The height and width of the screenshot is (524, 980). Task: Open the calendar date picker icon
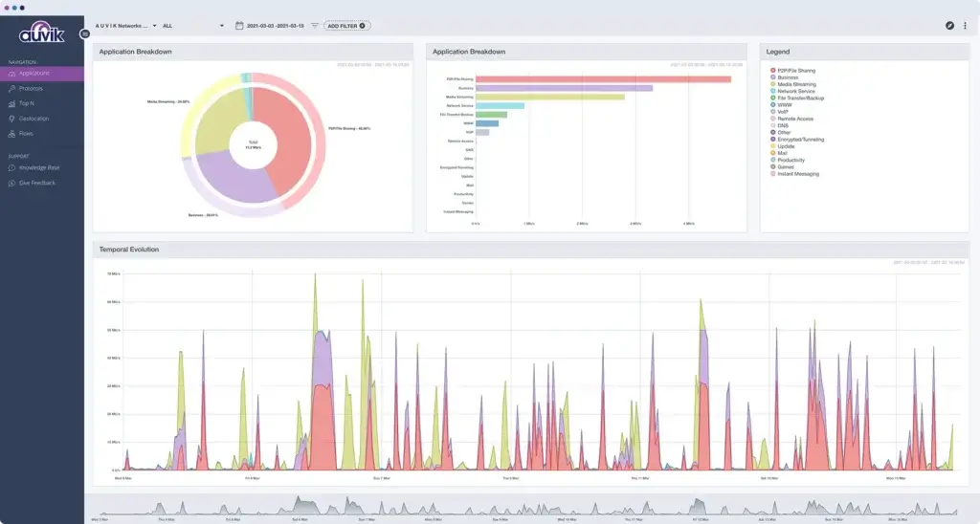[x=238, y=26]
